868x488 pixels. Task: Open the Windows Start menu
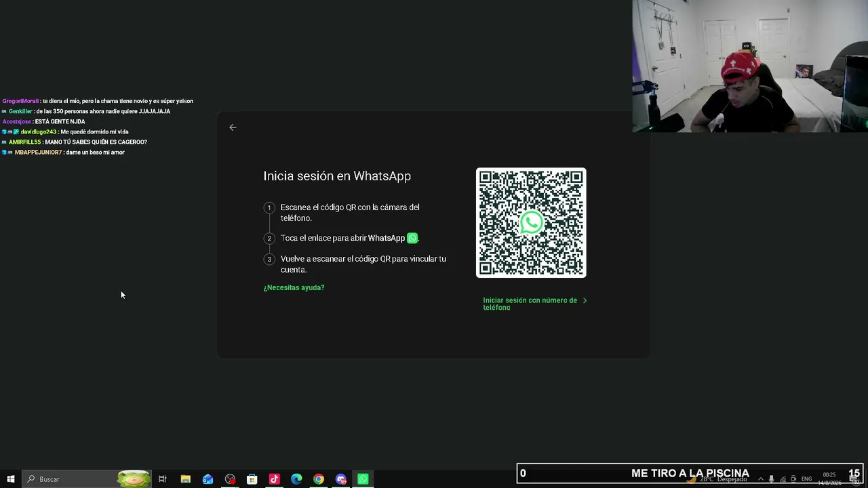(x=11, y=479)
